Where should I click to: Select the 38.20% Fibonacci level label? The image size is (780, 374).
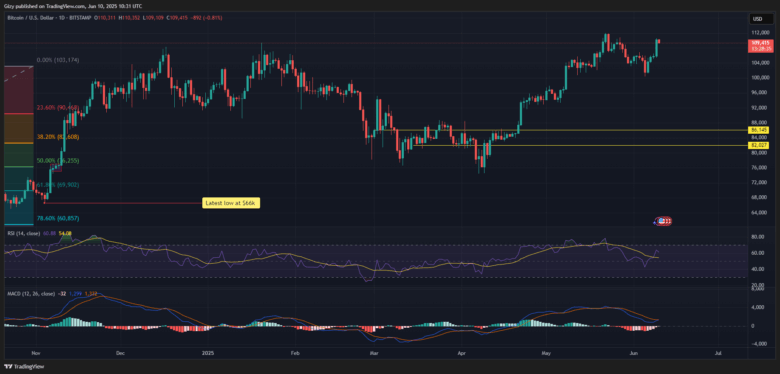coord(58,136)
